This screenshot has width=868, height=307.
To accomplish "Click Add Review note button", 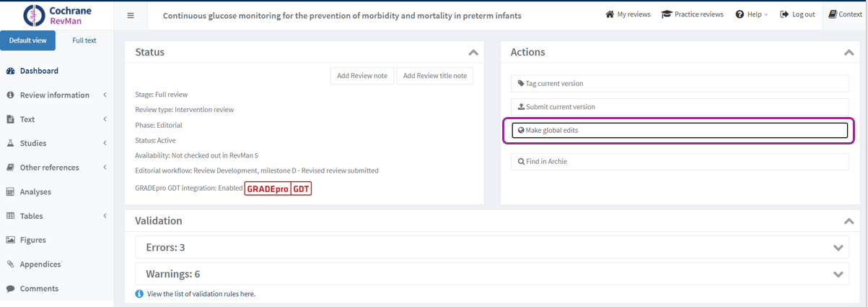I will pyautogui.click(x=362, y=76).
